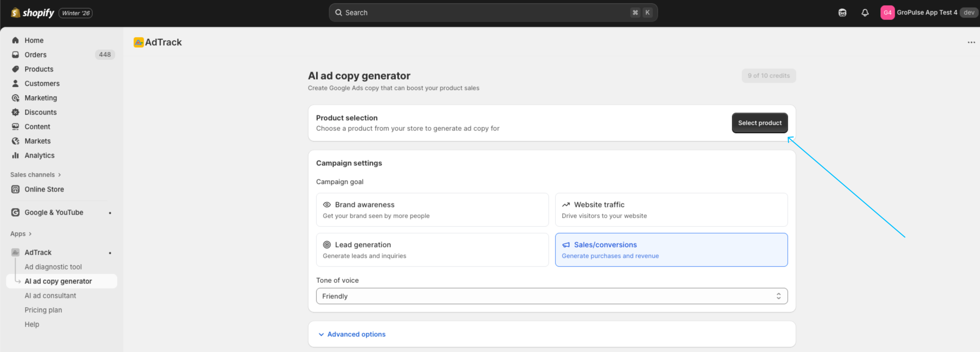The image size is (980, 352).
Task: Go to the Pricing plan page
Action: (43, 310)
